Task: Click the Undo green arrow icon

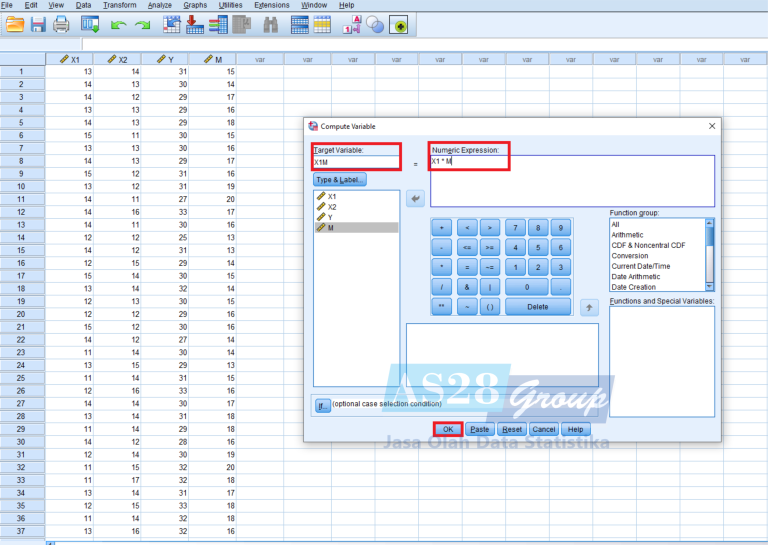Action: click(119, 24)
